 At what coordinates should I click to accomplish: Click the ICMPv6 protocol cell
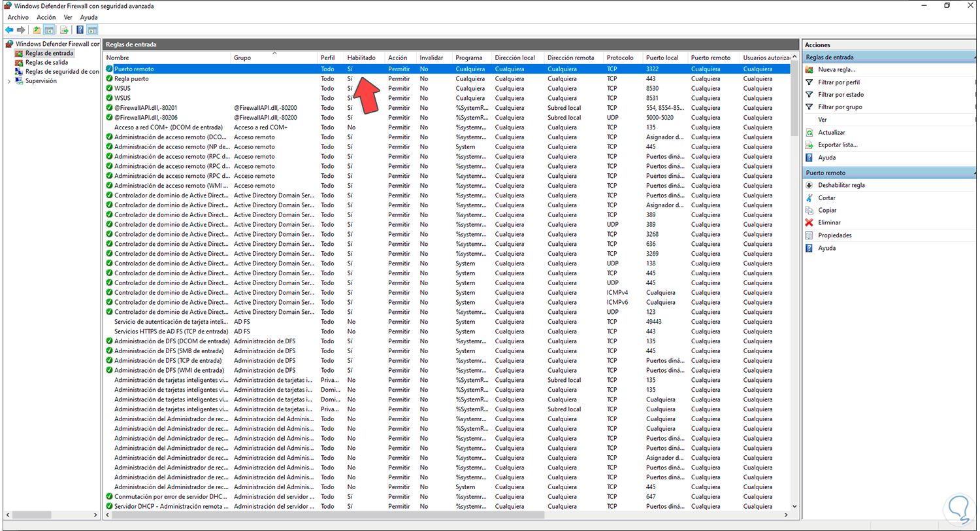pyautogui.click(x=617, y=302)
